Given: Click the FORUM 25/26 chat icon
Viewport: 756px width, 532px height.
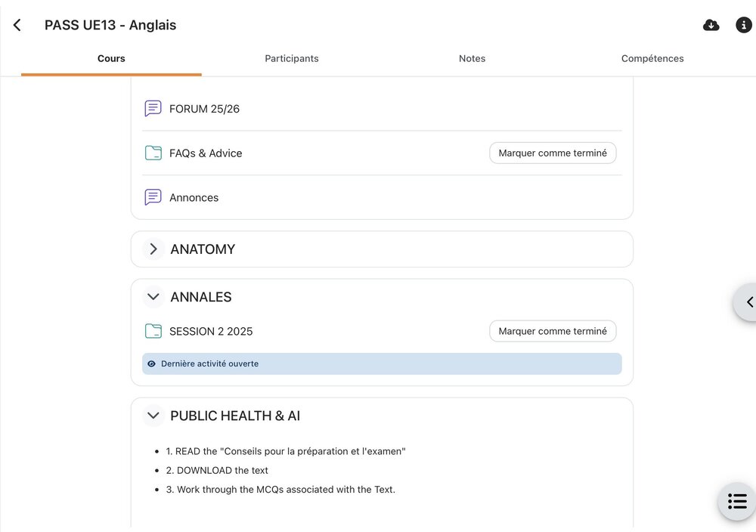Looking at the screenshot, I should 153,109.
